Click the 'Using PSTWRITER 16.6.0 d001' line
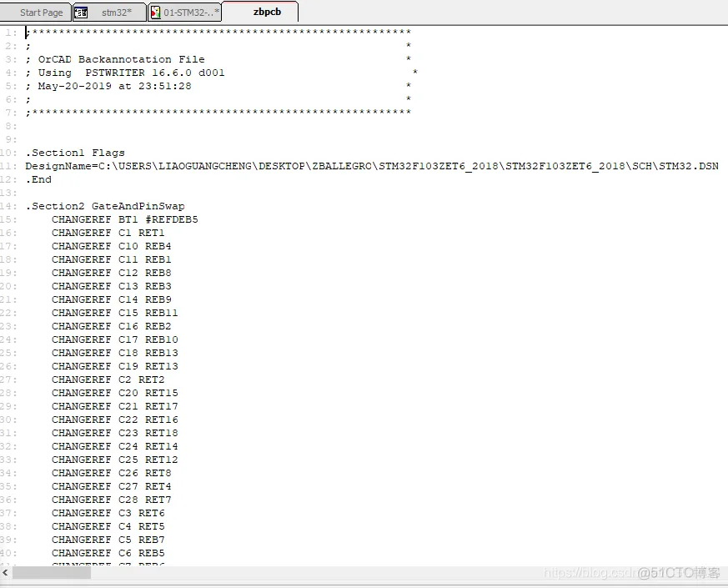728x588 pixels. pos(125,73)
